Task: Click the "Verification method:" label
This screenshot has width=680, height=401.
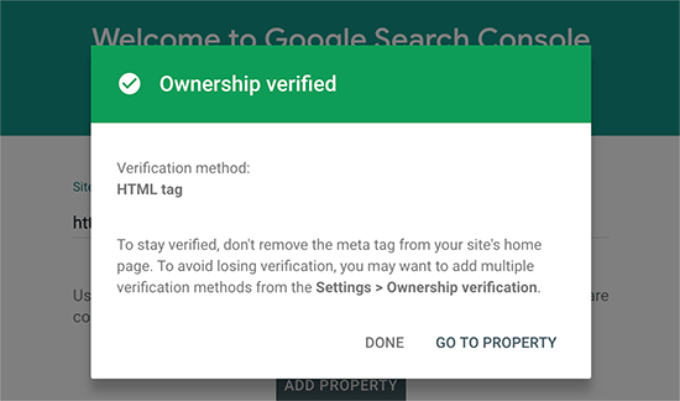Action: click(x=183, y=168)
